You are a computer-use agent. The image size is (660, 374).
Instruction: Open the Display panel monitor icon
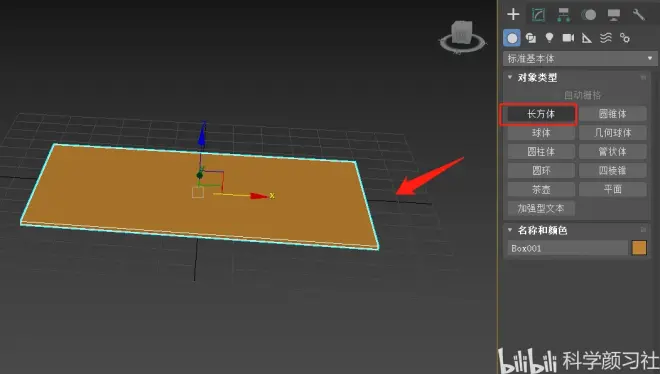[614, 15]
